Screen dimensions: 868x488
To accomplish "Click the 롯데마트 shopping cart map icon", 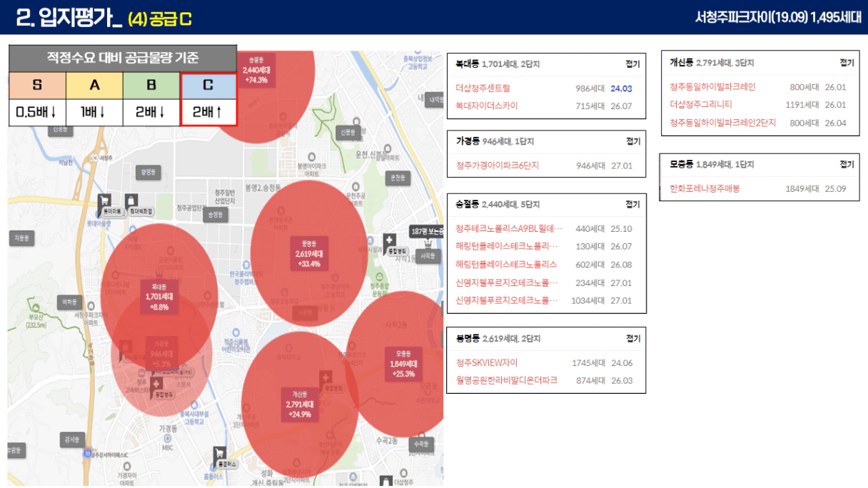I will click(104, 200).
